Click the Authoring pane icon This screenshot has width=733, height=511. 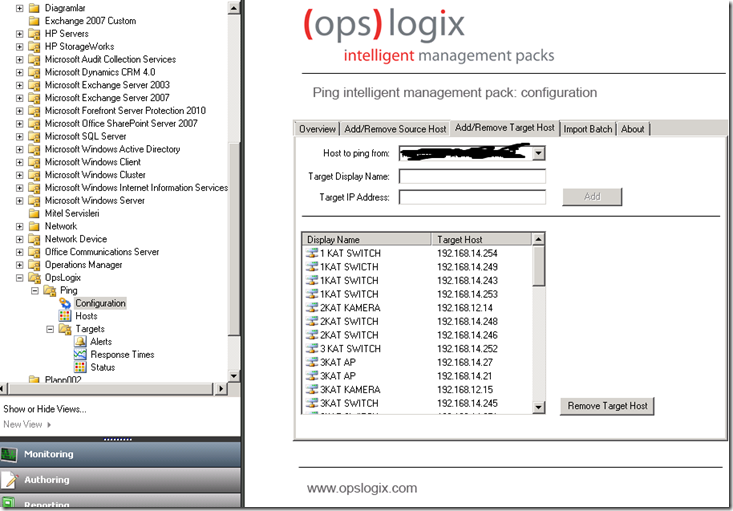point(10,480)
